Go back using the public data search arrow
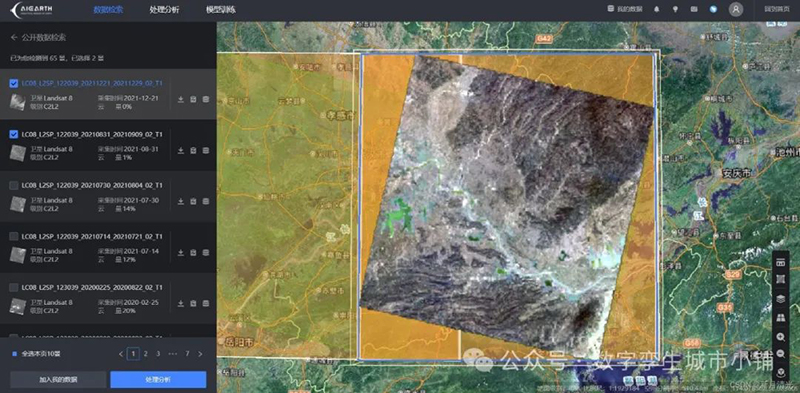 pos(14,38)
